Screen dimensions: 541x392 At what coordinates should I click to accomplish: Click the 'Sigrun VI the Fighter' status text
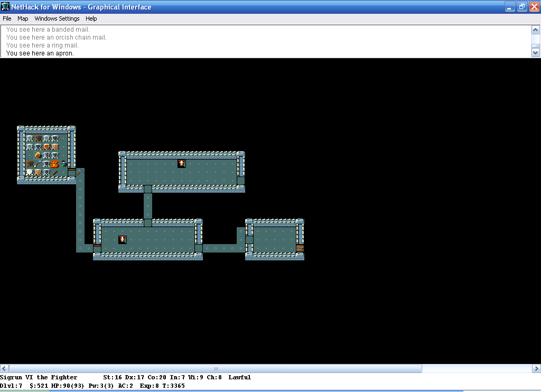coord(39,377)
